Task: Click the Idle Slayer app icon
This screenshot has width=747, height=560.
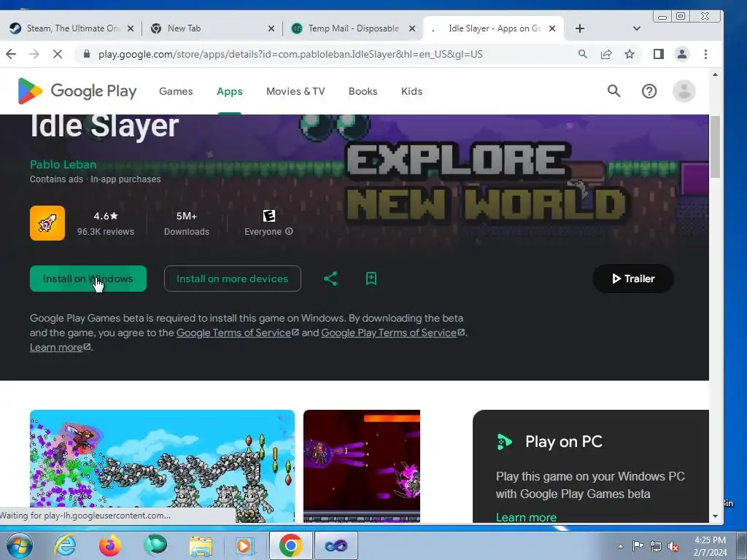Action: (47, 223)
